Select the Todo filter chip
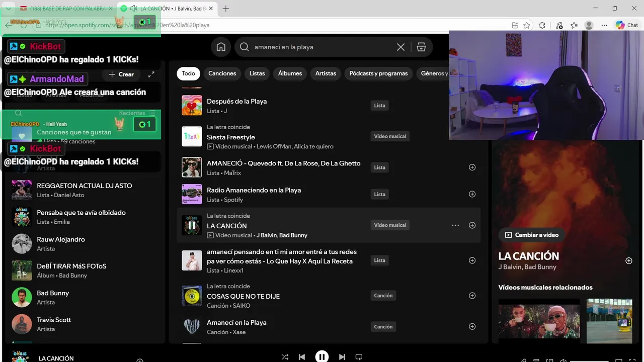The height and width of the screenshot is (362, 644). click(x=188, y=73)
